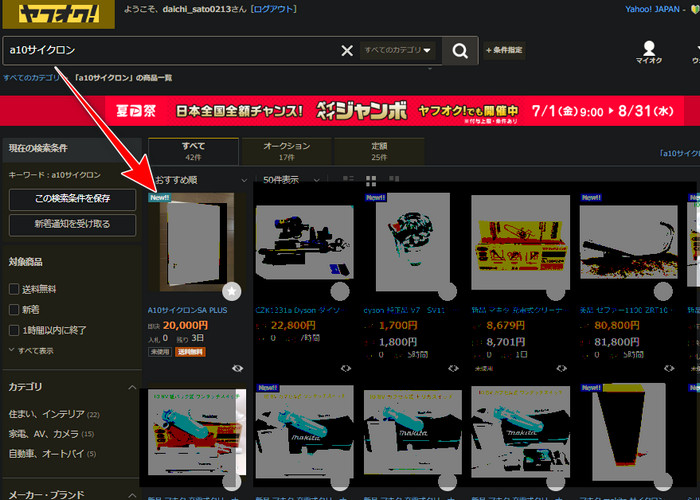Click eye icon under 80,800円 item

point(669,368)
